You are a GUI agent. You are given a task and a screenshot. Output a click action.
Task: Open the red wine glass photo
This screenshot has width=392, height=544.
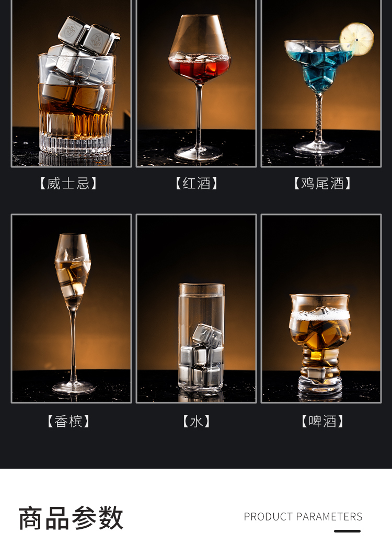click(x=196, y=83)
